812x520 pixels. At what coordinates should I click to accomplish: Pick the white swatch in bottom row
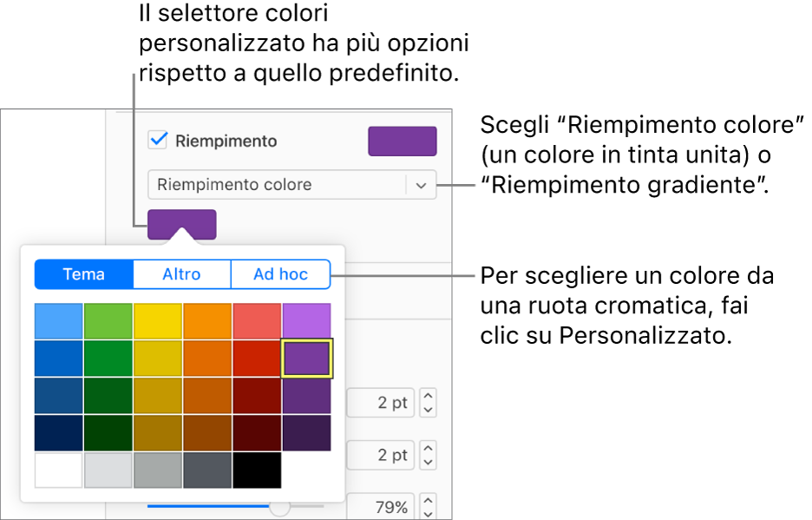tap(58, 471)
